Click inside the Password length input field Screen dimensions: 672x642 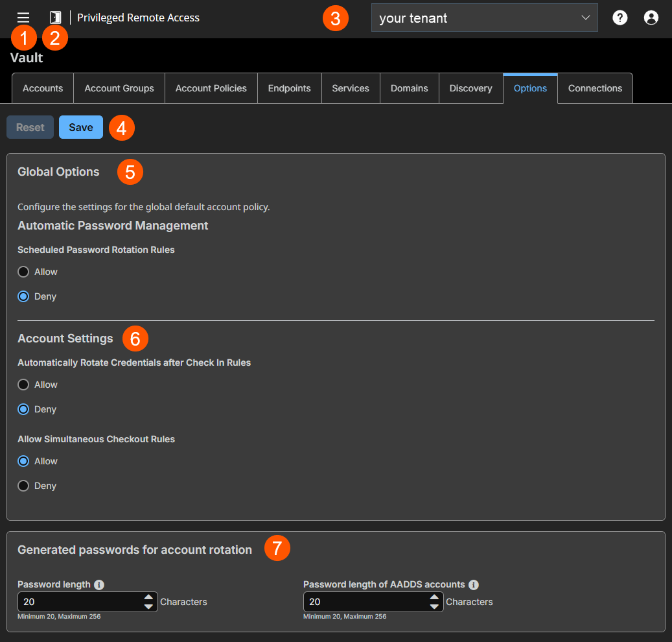pos(78,602)
